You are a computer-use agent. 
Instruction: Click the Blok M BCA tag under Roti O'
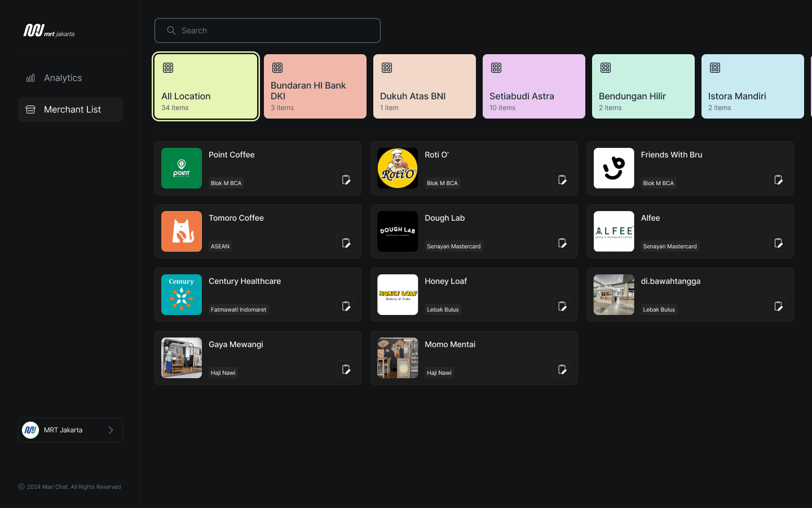pos(443,183)
